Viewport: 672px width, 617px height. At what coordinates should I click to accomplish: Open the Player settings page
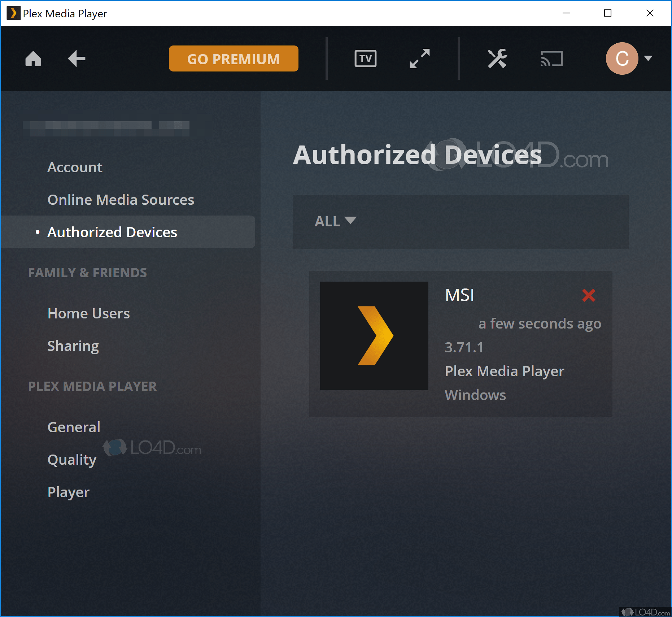click(x=69, y=492)
